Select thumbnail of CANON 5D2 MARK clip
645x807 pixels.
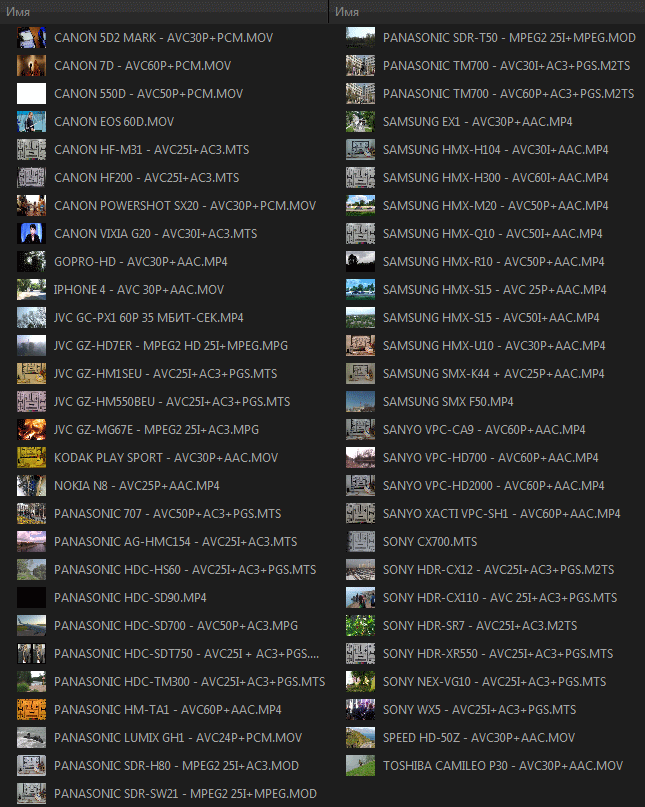click(31, 38)
